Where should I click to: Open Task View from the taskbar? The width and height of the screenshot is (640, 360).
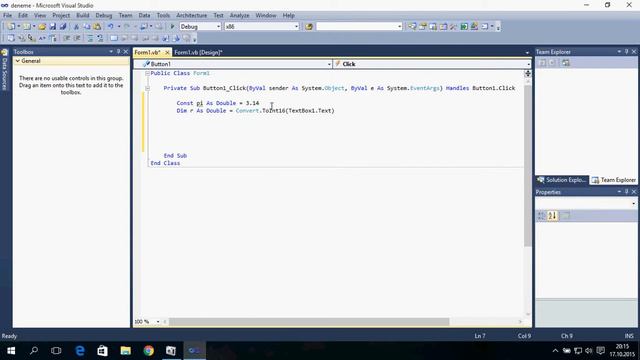coord(56,351)
